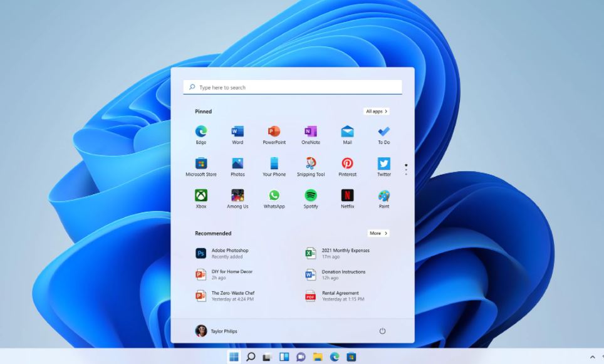Open the Edge pinned app

[x=200, y=135]
